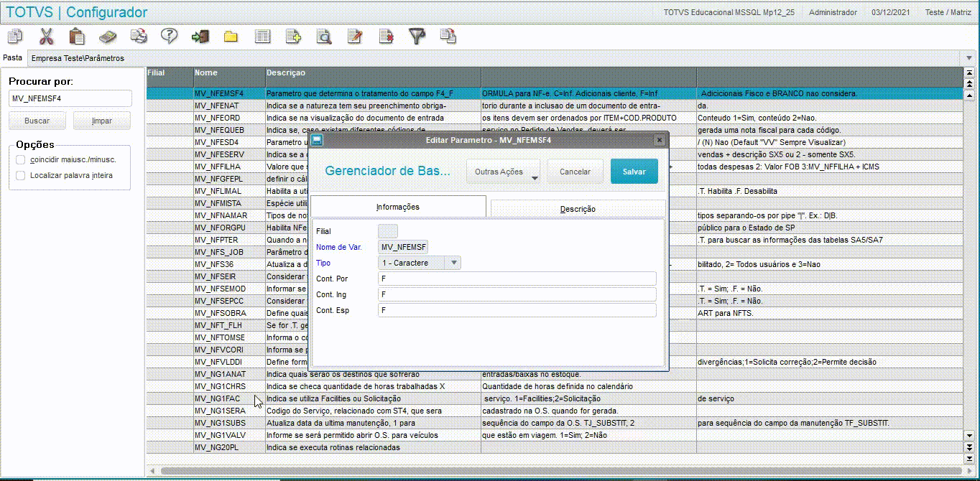The image size is (980, 481).
Task: Click the Filial field in dialog
Action: [388, 231]
